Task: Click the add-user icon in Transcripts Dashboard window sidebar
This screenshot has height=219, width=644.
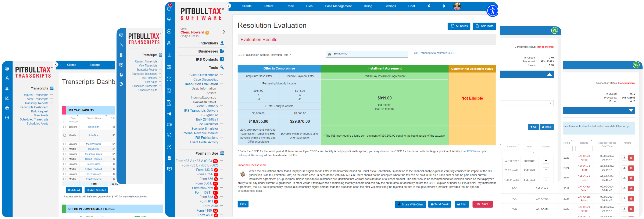Action: 7,79
